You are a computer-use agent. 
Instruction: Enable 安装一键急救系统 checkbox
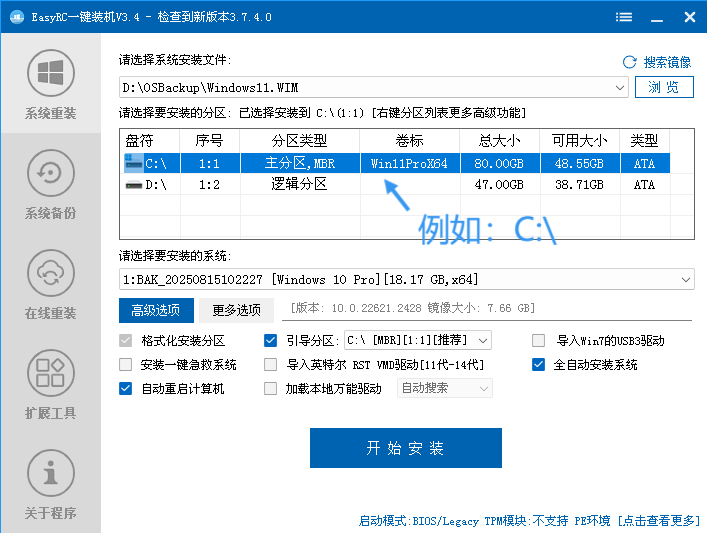pyautogui.click(x=126, y=364)
